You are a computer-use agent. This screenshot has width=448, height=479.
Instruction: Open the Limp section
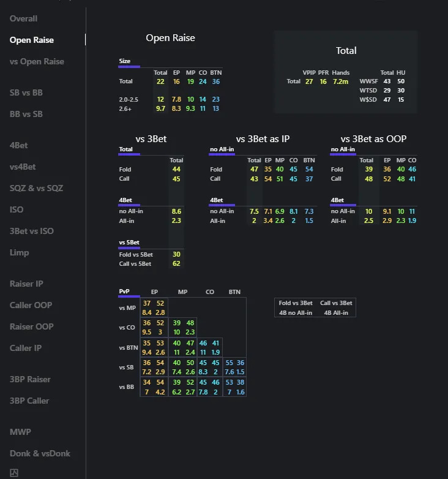19,252
